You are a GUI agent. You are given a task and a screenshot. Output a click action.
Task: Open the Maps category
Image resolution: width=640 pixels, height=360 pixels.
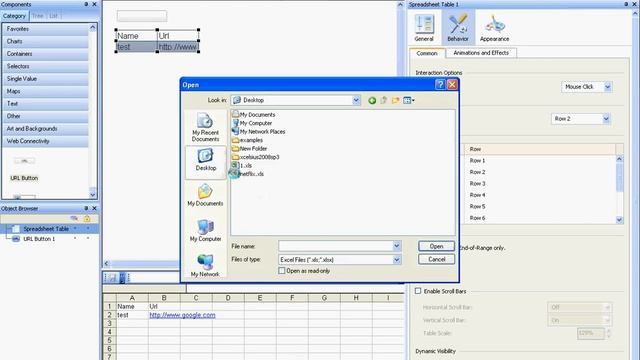[45, 91]
